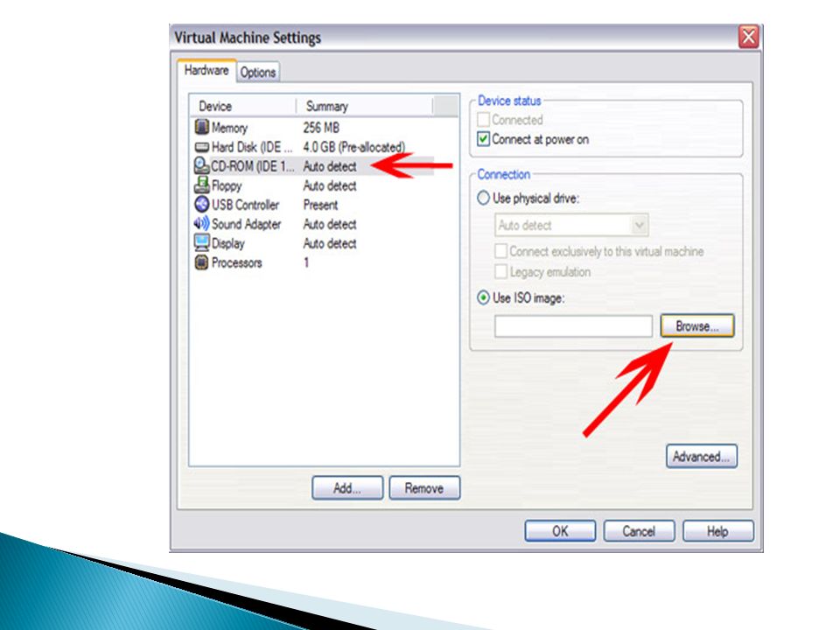
Task: Click the Processors summary value 1
Action: pyautogui.click(x=306, y=262)
